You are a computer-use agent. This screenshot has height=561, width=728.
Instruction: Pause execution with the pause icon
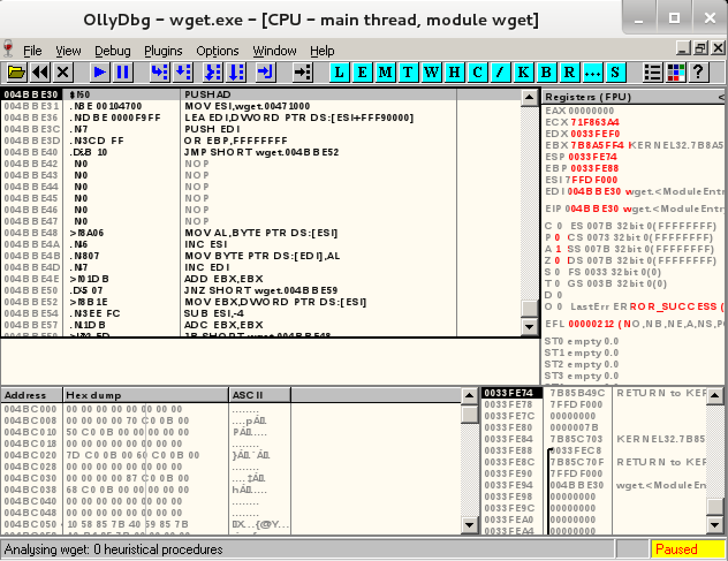coord(122,72)
